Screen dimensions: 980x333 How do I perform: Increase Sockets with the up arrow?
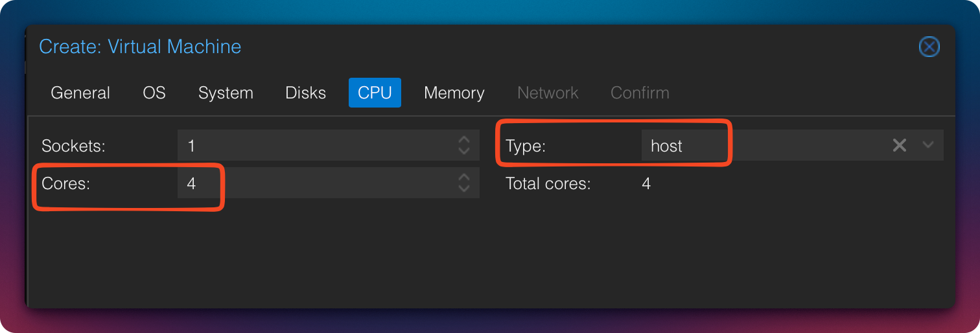pos(463,140)
